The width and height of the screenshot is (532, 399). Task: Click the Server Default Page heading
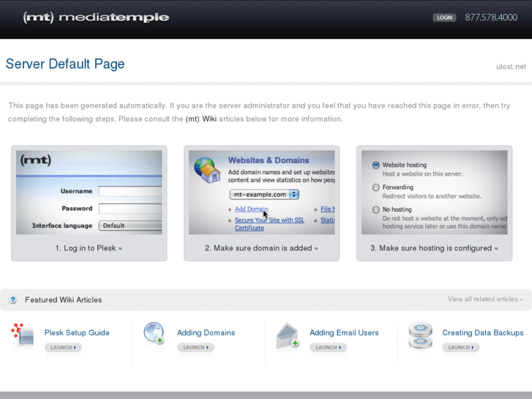(x=65, y=64)
